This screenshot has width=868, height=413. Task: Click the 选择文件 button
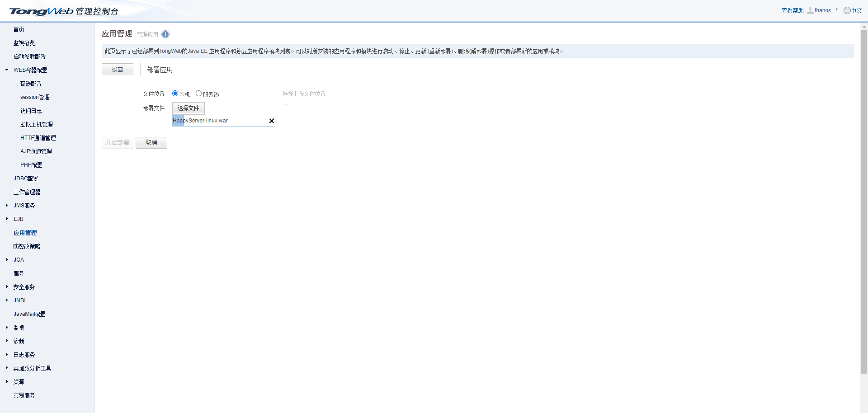188,108
